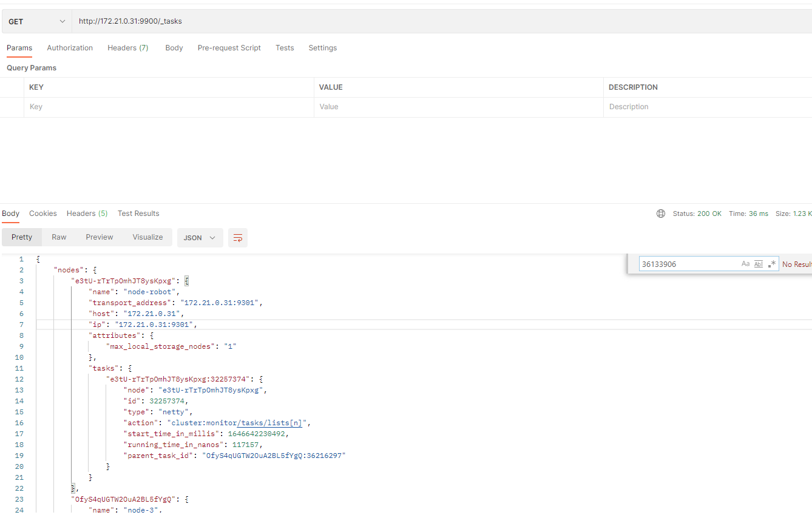The height and width of the screenshot is (515, 812).
Task: Open the Test Results tab
Action: 138,214
